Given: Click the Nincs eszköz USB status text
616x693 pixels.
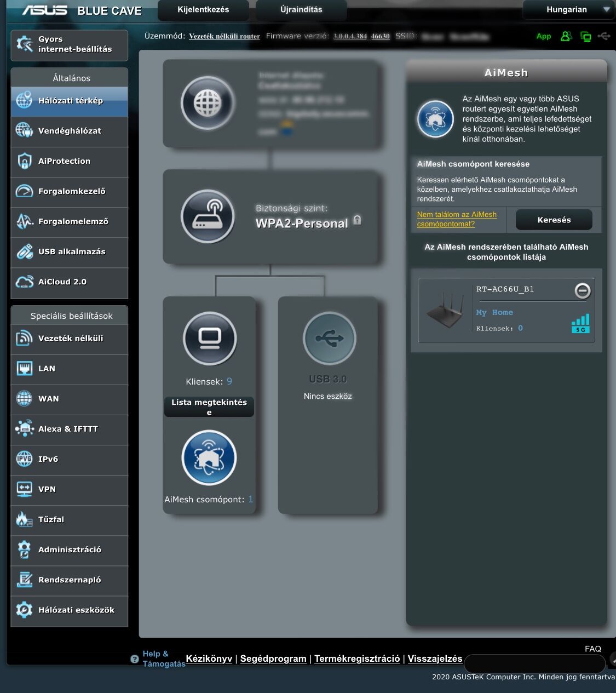Looking at the screenshot, I should coord(328,396).
